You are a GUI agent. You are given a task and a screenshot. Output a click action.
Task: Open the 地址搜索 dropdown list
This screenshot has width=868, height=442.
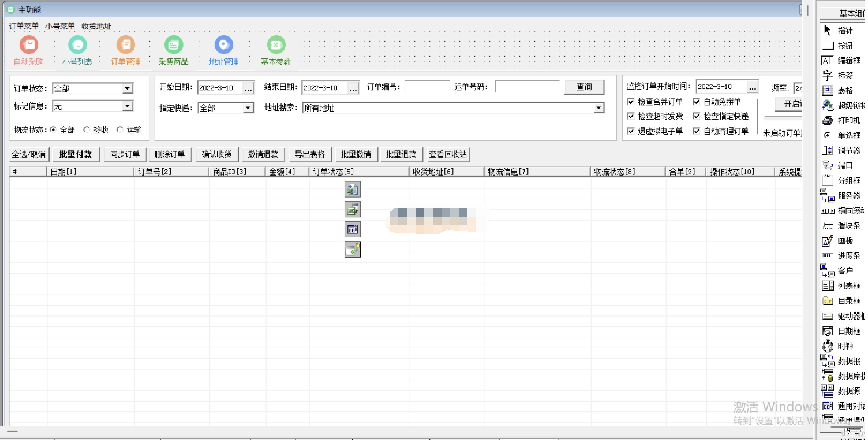click(x=598, y=107)
